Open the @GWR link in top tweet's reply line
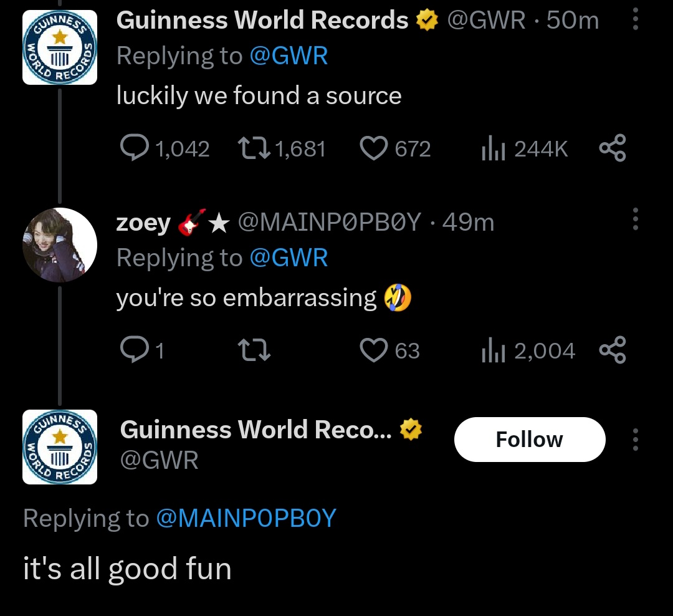The width and height of the screenshot is (673, 616). [289, 56]
